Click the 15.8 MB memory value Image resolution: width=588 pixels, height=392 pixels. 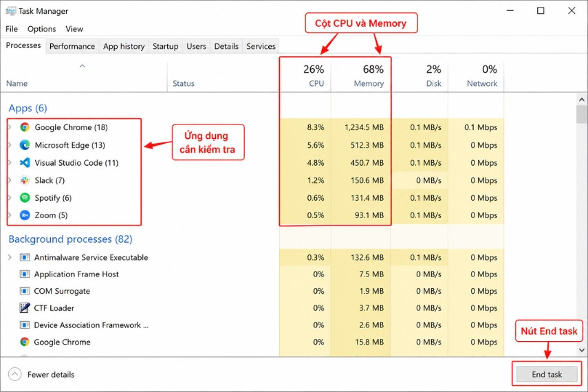click(x=369, y=342)
